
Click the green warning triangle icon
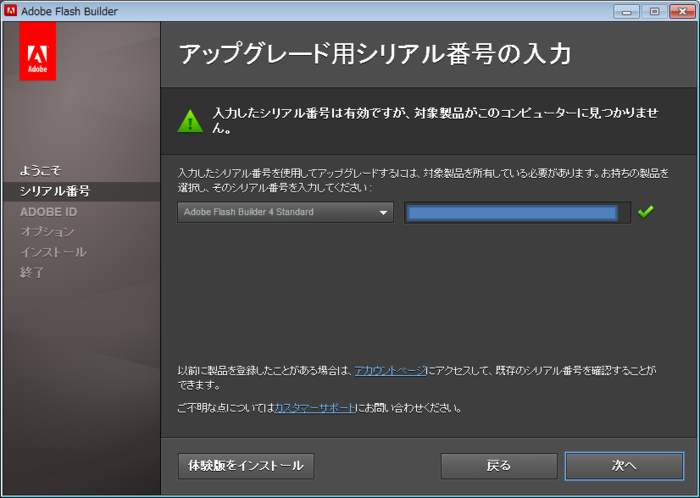pyautogui.click(x=190, y=121)
